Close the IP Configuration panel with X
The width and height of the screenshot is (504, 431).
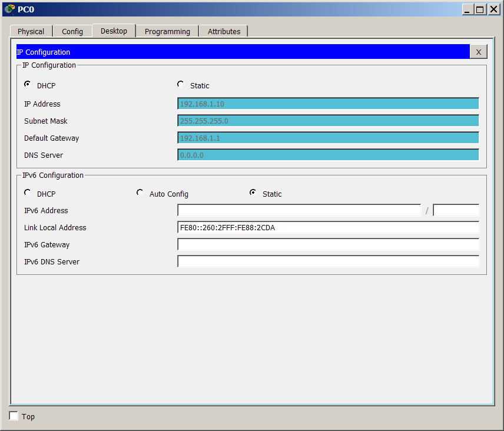pyautogui.click(x=478, y=52)
